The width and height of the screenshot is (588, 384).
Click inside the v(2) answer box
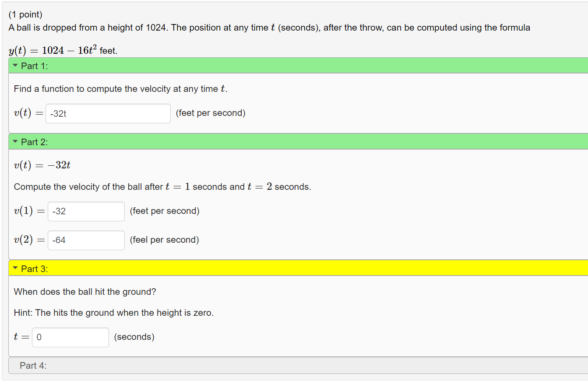click(x=86, y=240)
